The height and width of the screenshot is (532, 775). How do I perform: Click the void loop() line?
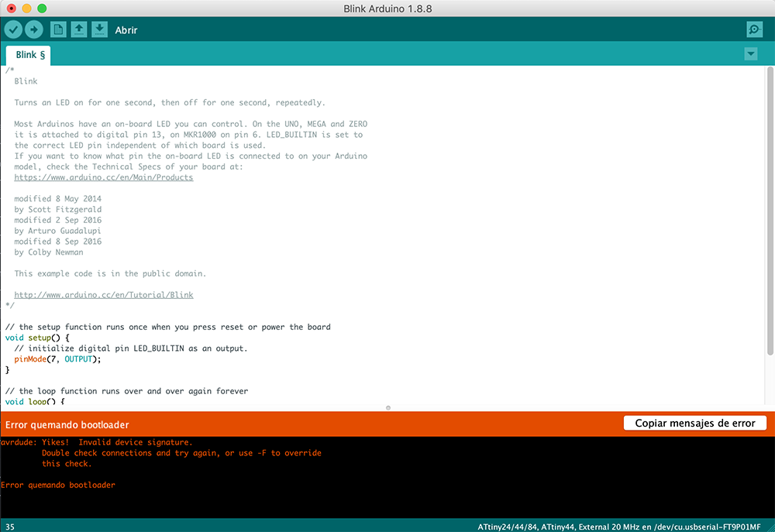click(35, 401)
